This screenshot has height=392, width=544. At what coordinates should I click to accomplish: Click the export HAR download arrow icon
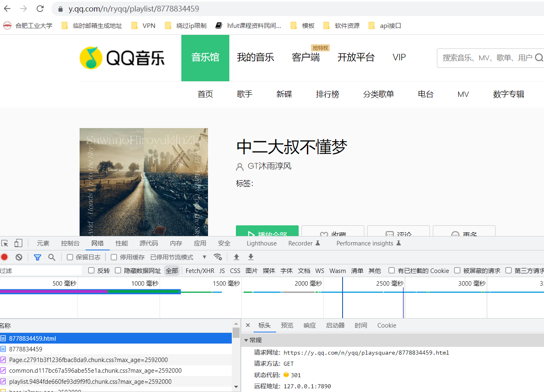(x=251, y=257)
